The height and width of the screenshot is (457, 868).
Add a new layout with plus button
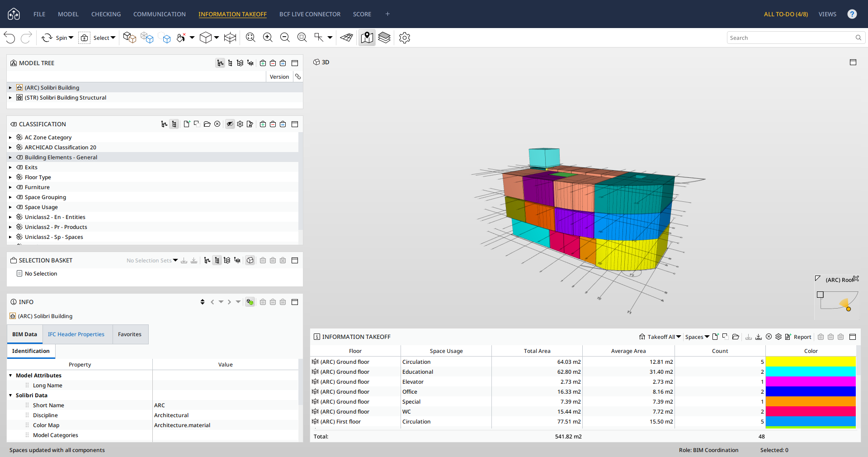click(387, 14)
